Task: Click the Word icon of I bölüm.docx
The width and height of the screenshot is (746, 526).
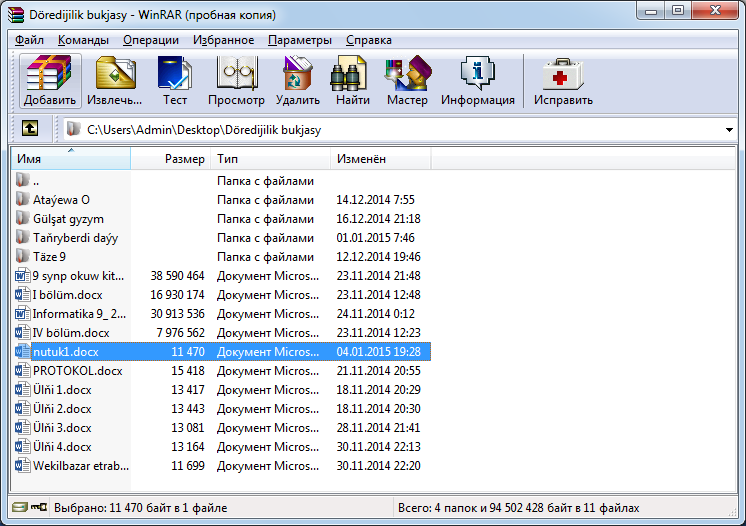Action: pos(22,294)
